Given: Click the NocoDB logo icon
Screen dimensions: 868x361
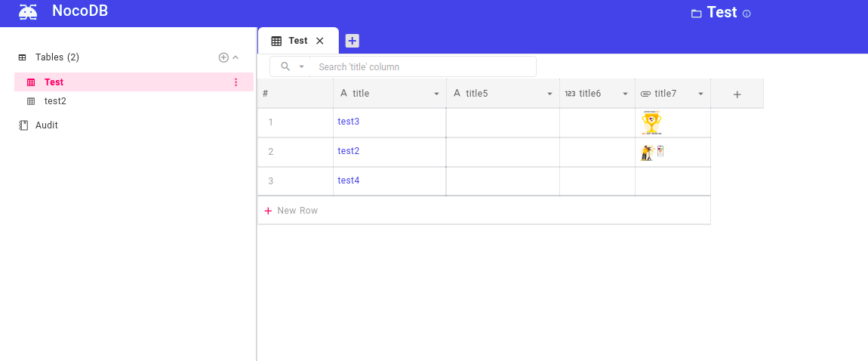Looking at the screenshot, I should 28,11.
